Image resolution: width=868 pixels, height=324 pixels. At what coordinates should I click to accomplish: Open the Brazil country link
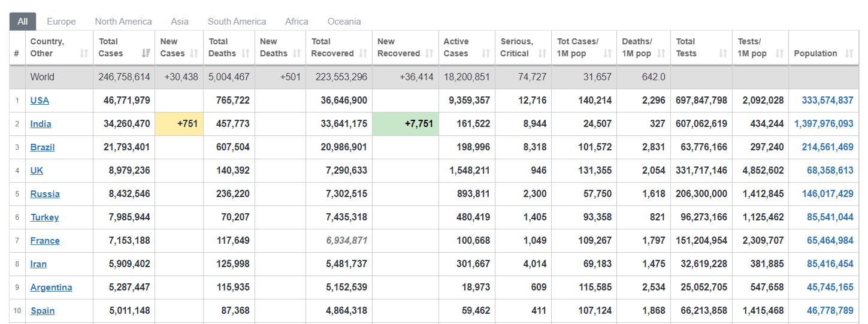43,147
